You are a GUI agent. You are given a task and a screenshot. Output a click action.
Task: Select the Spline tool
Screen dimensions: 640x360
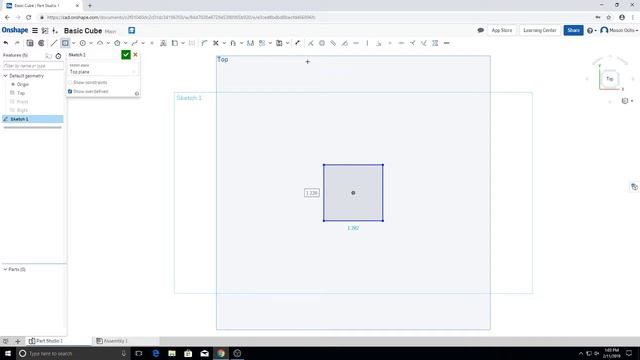[x=135, y=43]
